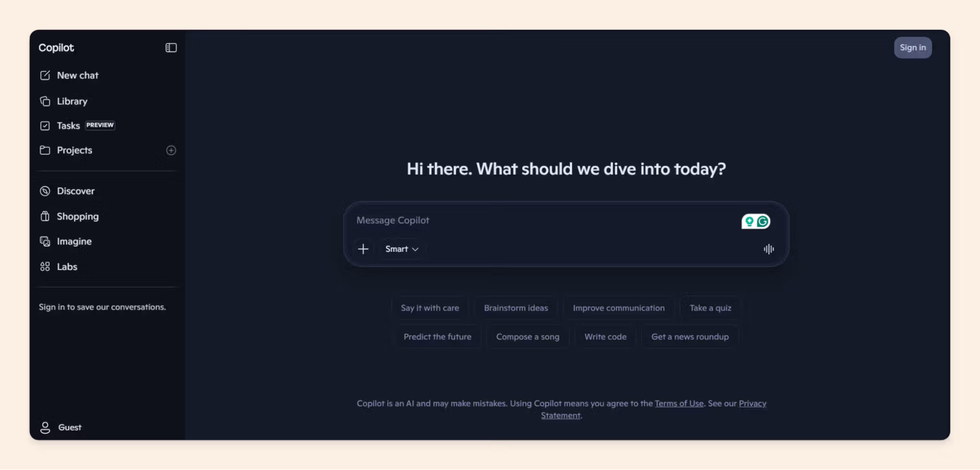Open the Terms of Use link

[679, 403]
